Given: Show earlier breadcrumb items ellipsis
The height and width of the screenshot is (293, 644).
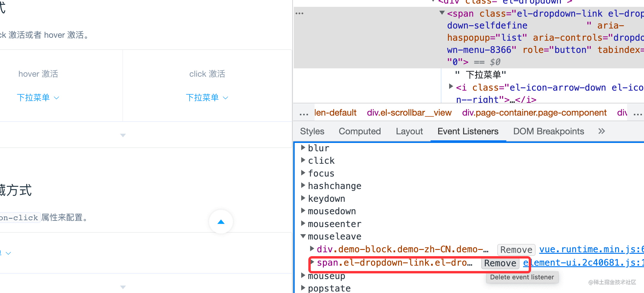Looking at the screenshot, I should point(304,113).
